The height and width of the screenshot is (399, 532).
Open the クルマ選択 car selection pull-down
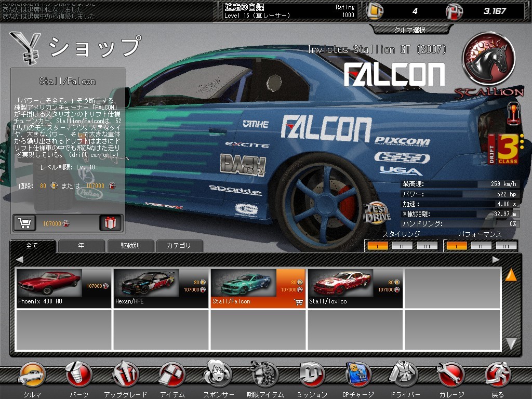(x=410, y=30)
